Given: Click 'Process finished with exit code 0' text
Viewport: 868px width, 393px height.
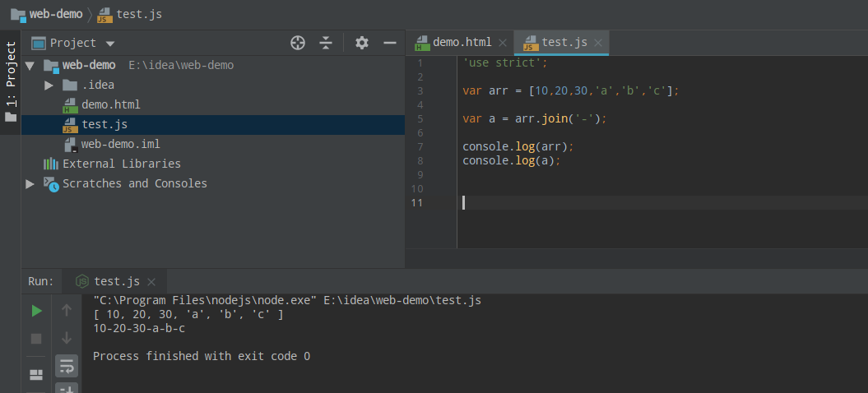Looking at the screenshot, I should (x=202, y=357).
